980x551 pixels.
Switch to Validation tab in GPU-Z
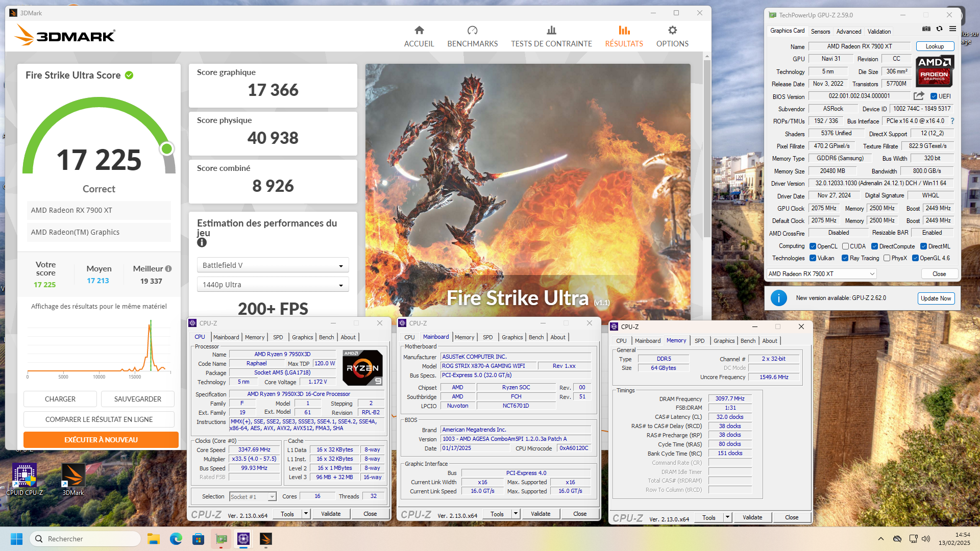879,32
